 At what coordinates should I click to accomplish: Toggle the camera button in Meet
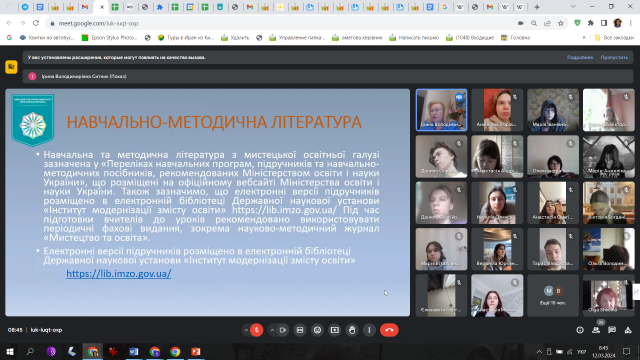tap(282, 330)
